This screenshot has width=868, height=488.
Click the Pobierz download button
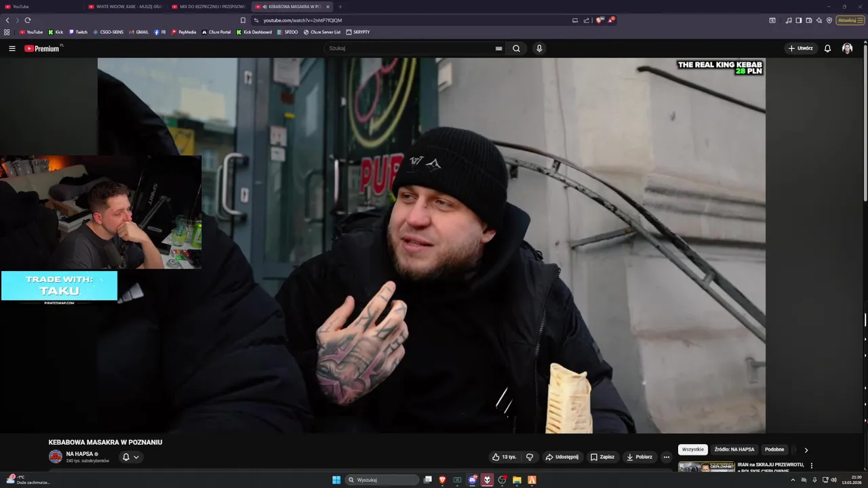639,457
